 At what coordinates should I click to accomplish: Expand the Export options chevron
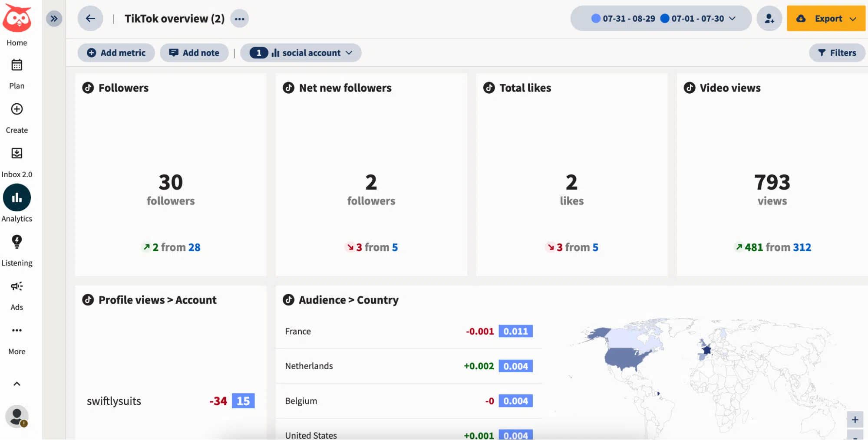click(852, 18)
